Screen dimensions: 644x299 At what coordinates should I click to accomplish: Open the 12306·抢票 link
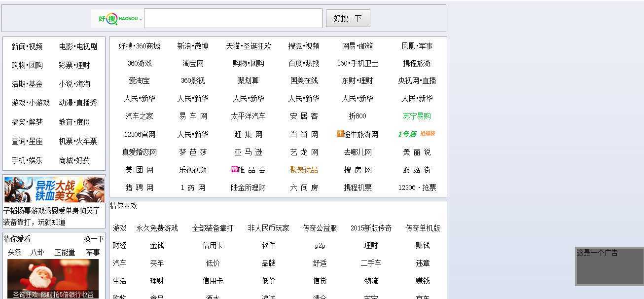[x=417, y=187]
